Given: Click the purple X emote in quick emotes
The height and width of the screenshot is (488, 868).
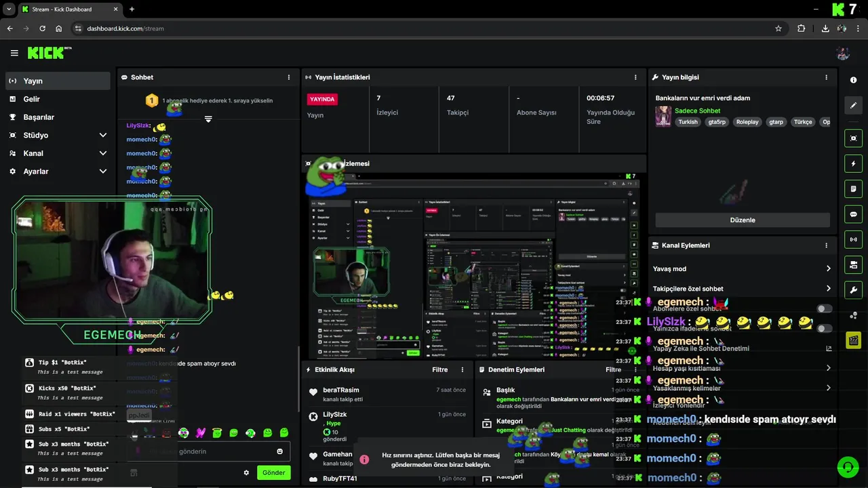Looking at the screenshot, I should (200, 432).
